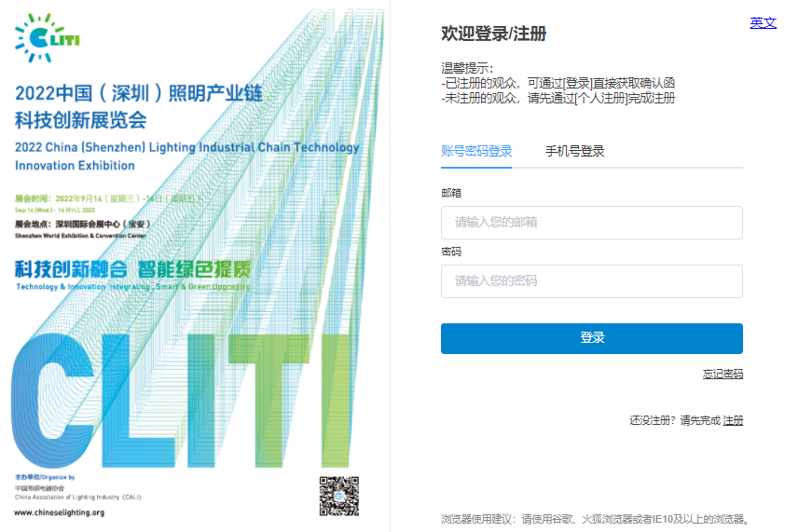The width and height of the screenshot is (785, 532).
Task: Open the 忘记密码 link
Action: 723,374
